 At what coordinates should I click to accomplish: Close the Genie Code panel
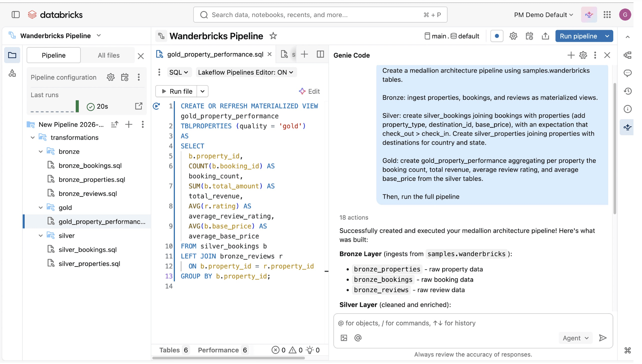coord(607,55)
